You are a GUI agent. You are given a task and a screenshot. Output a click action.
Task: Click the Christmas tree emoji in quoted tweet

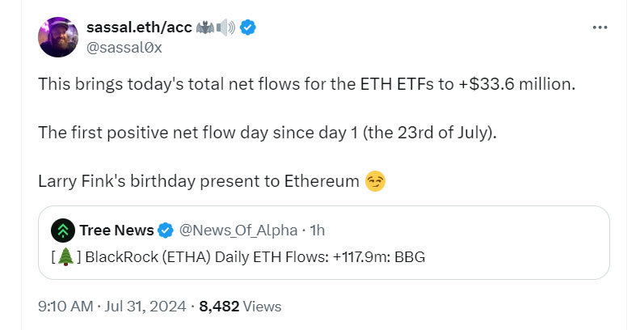[65, 257]
